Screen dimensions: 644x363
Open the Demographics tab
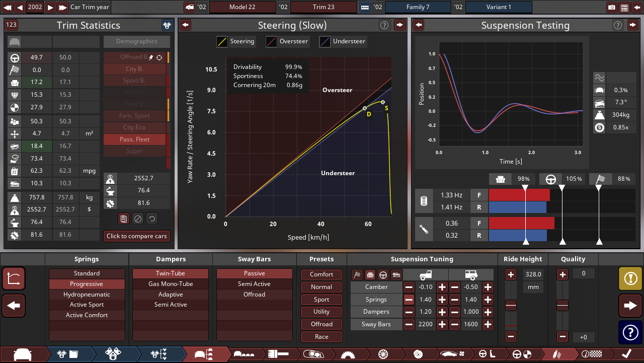click(x=136, y=41)
